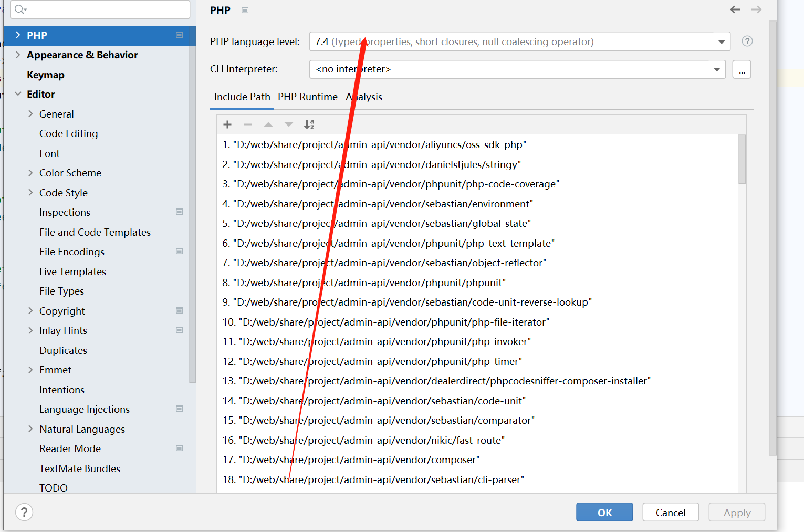Open help for PHP language level
Viewport: 804px width, 532px height.
point(747,41)
